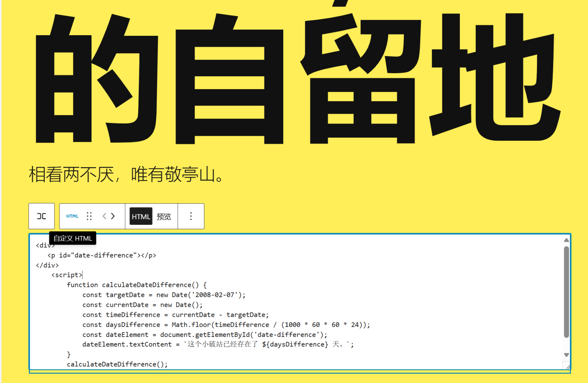Place cursor on the id="date-difference" line
This screenshot has height=383, width=588.
pos(102,255)
